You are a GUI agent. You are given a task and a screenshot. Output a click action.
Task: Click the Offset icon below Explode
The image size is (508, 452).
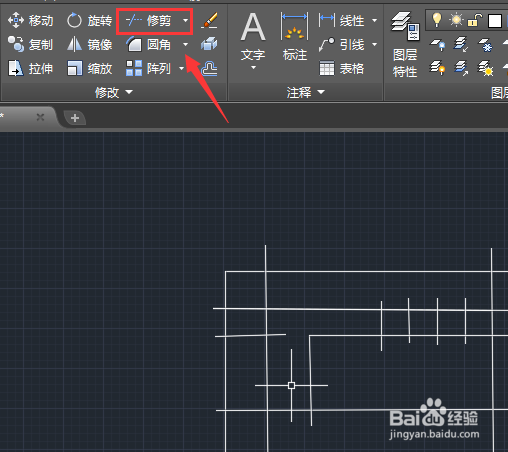pos(209,68)
